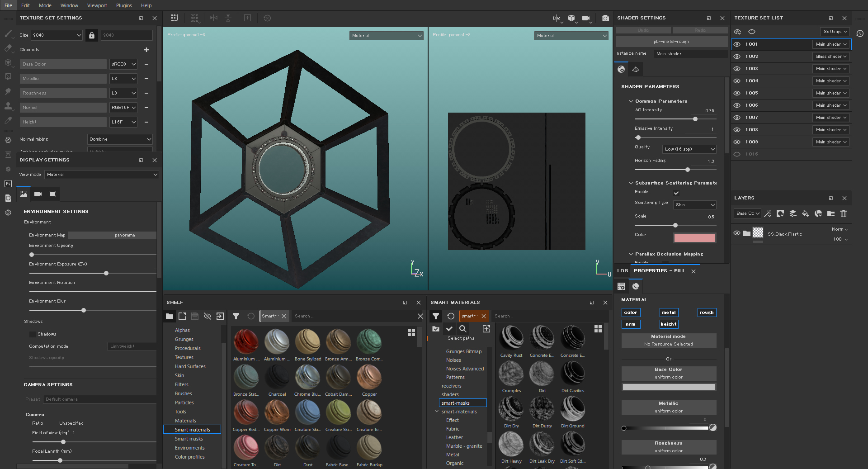Click the Material mode resource button
868x469 pixels.
click(x=669, y=341)
